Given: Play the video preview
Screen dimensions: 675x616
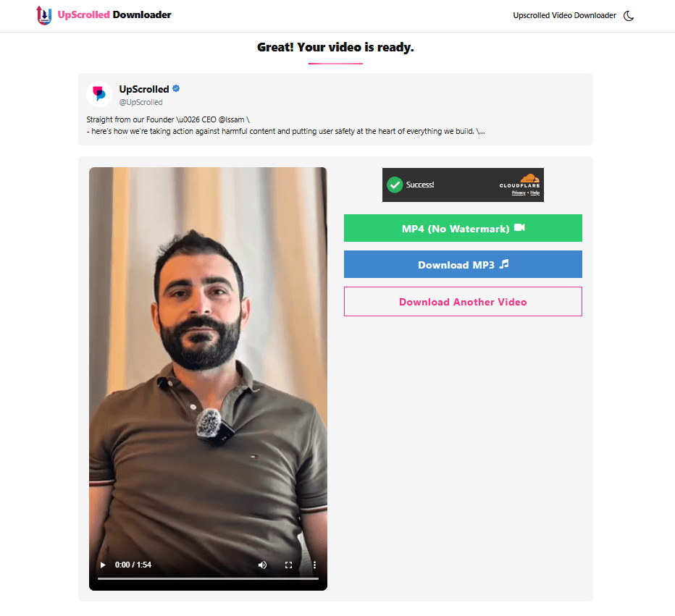Looking at the screenshot, I should [x=103, y=565].
